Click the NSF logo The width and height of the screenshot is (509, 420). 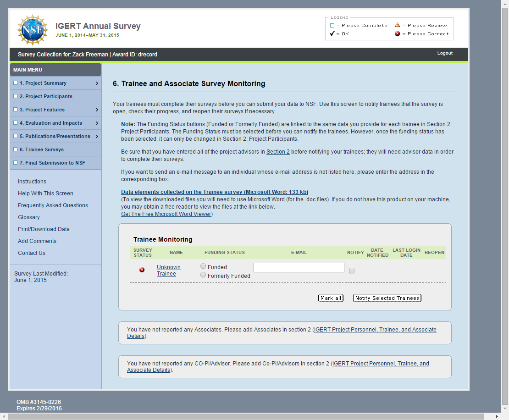click(x=33, y=30)
